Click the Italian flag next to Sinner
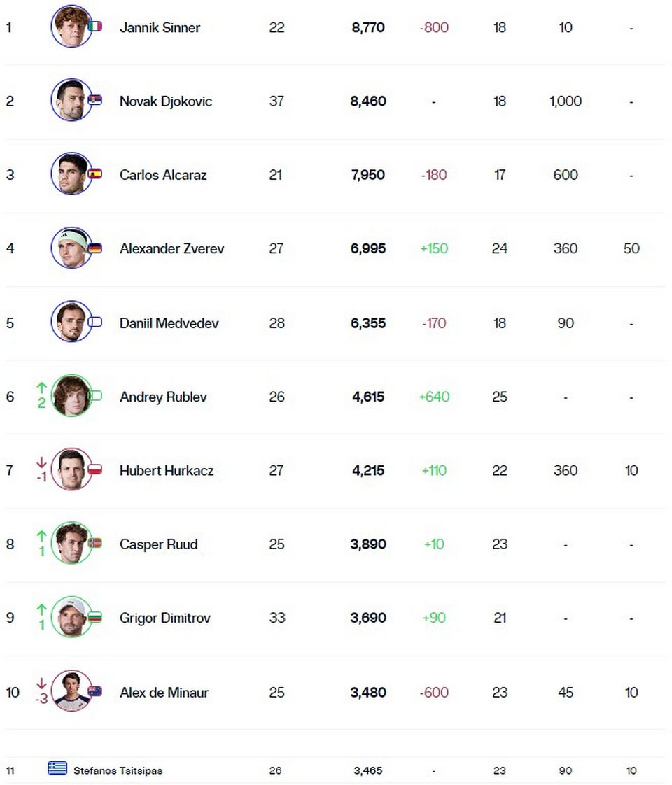 pos(95,27)
